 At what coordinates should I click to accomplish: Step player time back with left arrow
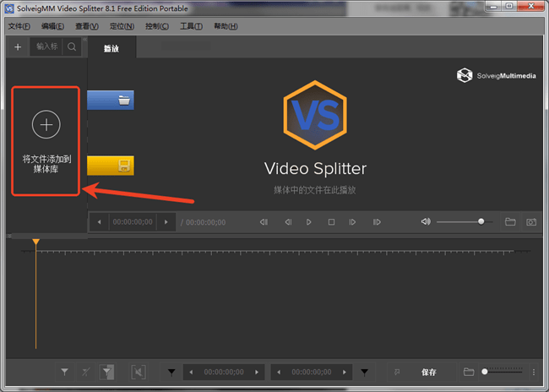(100, 222)
